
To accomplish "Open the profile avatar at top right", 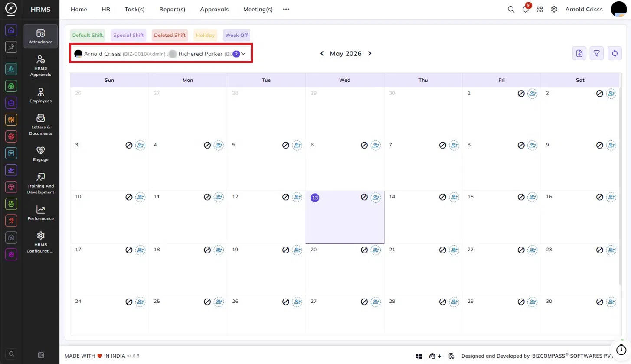I will point(619,9).
